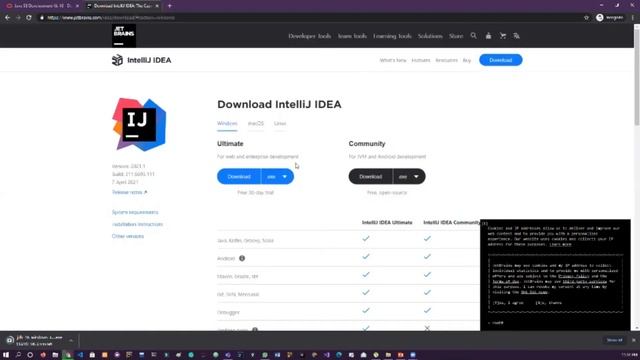Select the macOS tab
The width and height of the screenshot is (640, 360).
(256, 124)
